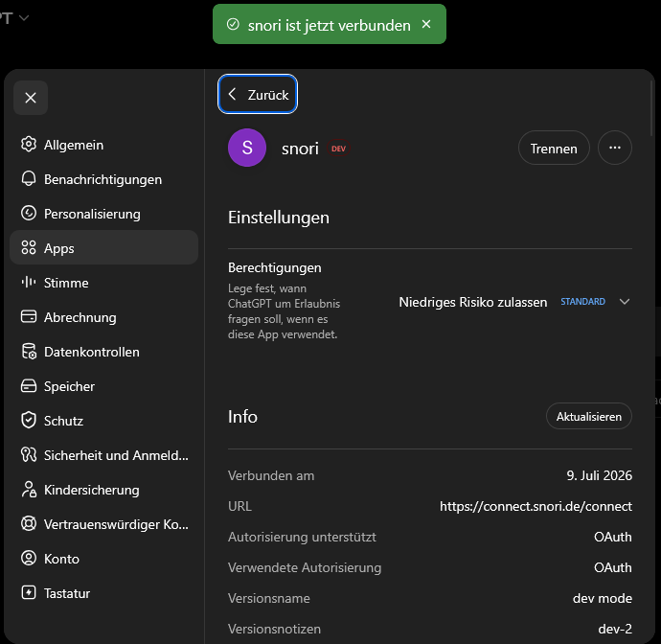Click the back arrow chevron next to Zurück
The width and height of the screenshot is (661, 644).
point(232,94)
